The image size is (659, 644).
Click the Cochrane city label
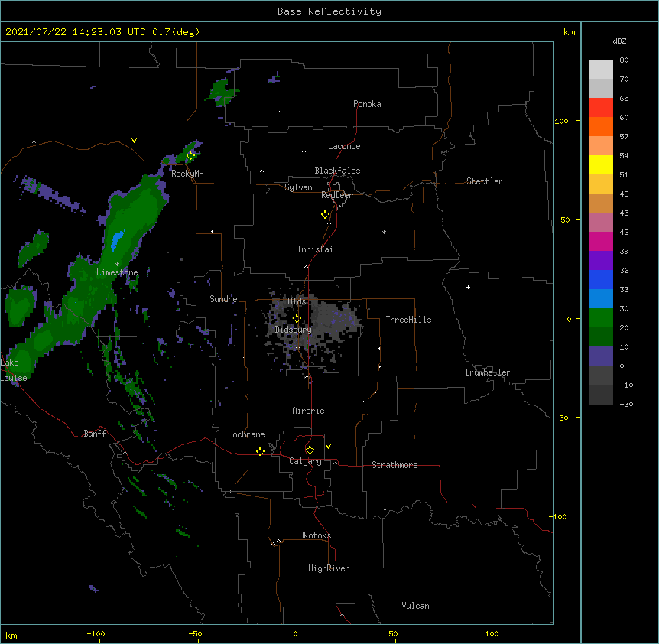(246, 434)
